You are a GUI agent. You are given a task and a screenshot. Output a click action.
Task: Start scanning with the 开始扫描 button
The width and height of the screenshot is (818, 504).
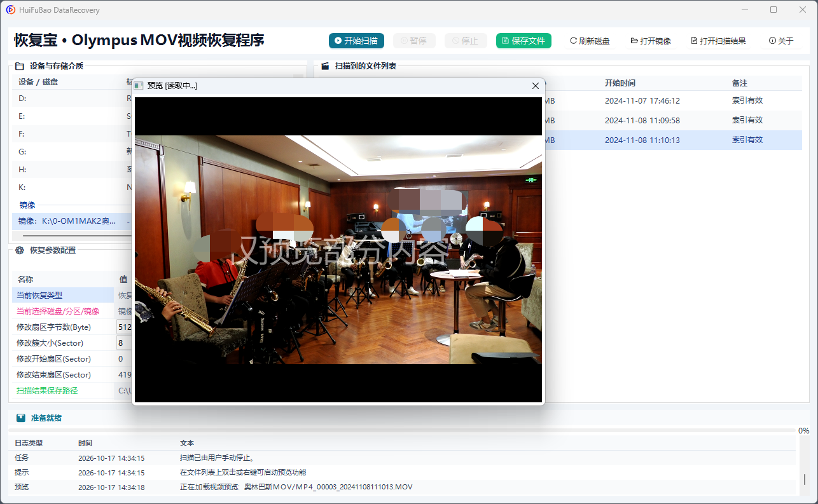pyautogui.click(x=356, y=41)
